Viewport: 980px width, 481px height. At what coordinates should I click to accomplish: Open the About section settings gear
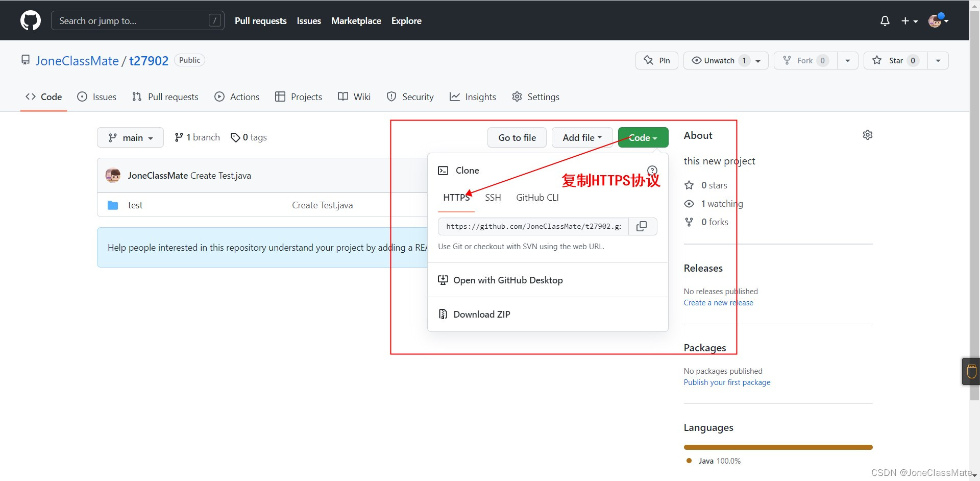868,135
